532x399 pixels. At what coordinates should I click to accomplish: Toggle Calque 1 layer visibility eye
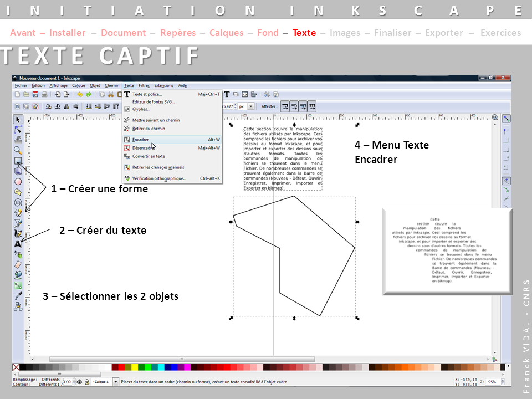pyautogui.click(x=79, y=382)
